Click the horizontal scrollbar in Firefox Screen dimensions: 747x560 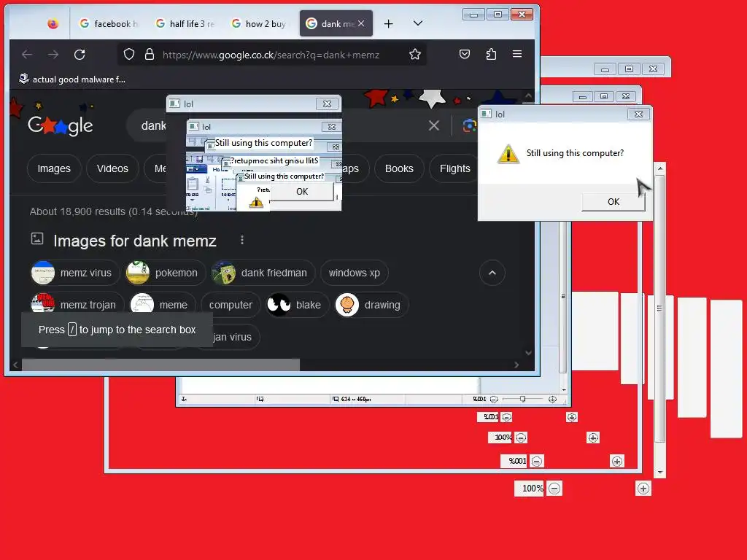click(160, 365)
